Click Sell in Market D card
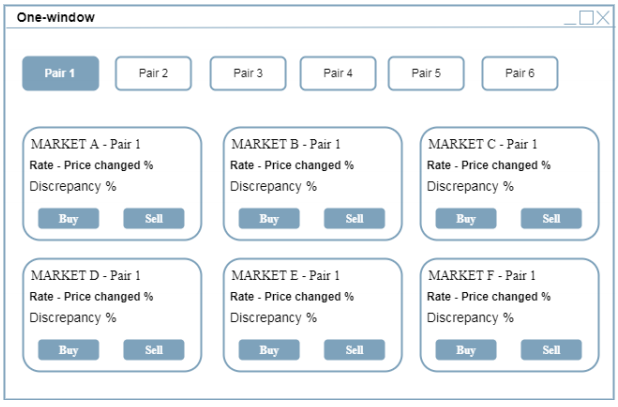This screenshot has width=618, height=407. 154,350
